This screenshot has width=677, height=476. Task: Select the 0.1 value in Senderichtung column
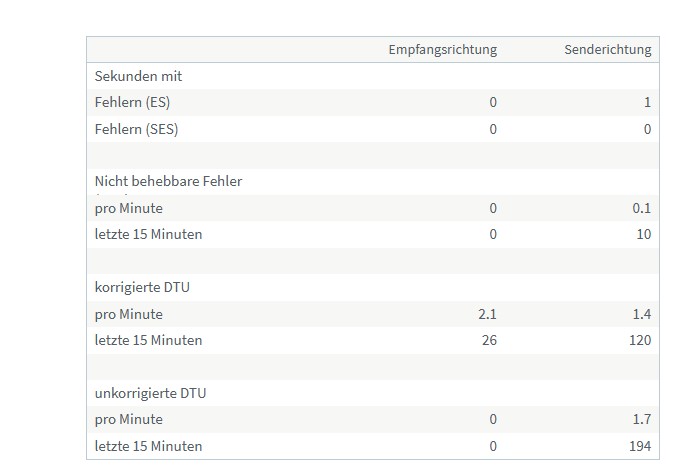point(642,208)
